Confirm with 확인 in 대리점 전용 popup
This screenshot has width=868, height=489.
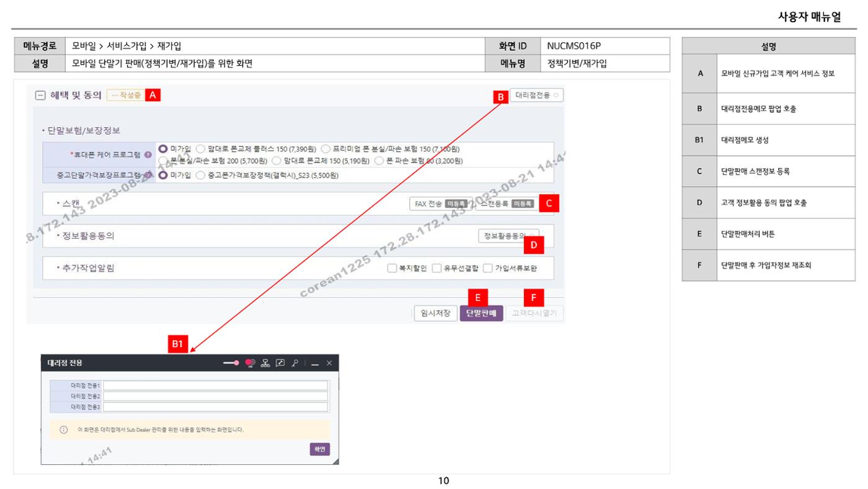pyautogui.click(x=319, y=450)
